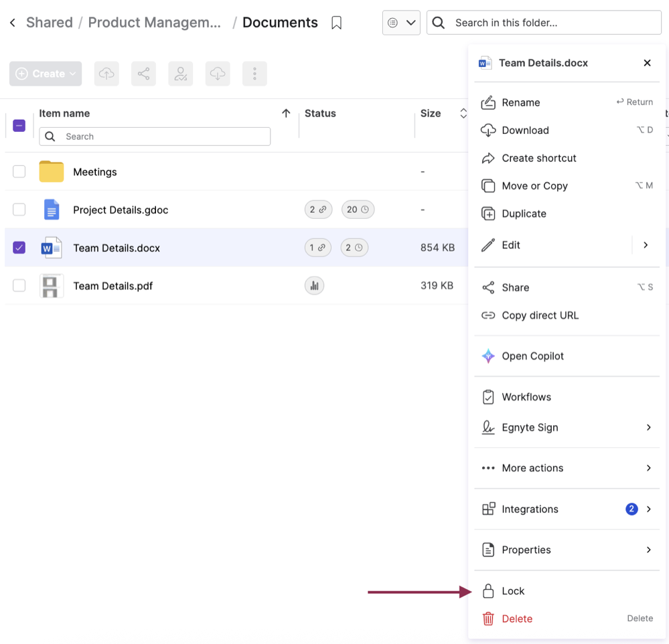Open the three-dot more options toolbar button
Viewport: 669px width, 644px height.
(254, 74)
